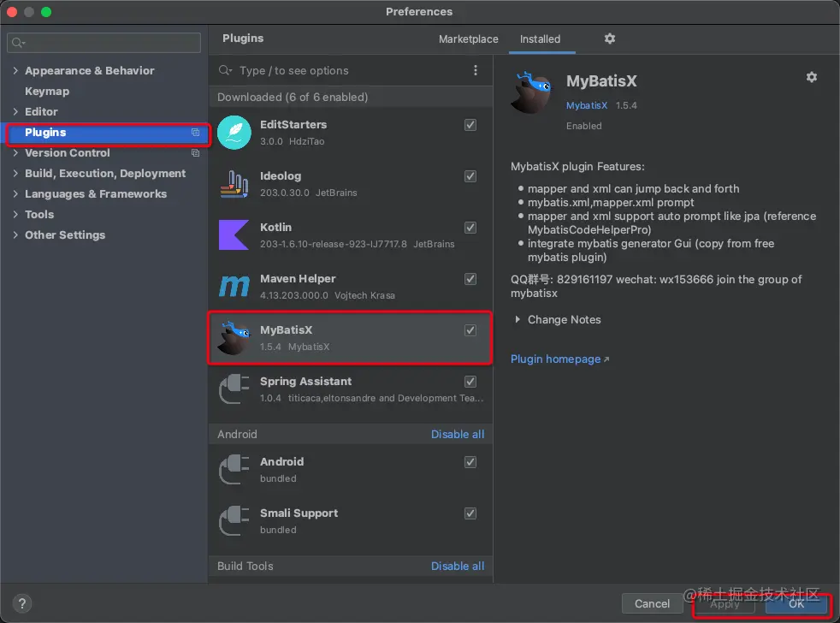Expand the Other Settings arrow
This screenshot has width=840, height=623.
[15, 234]
